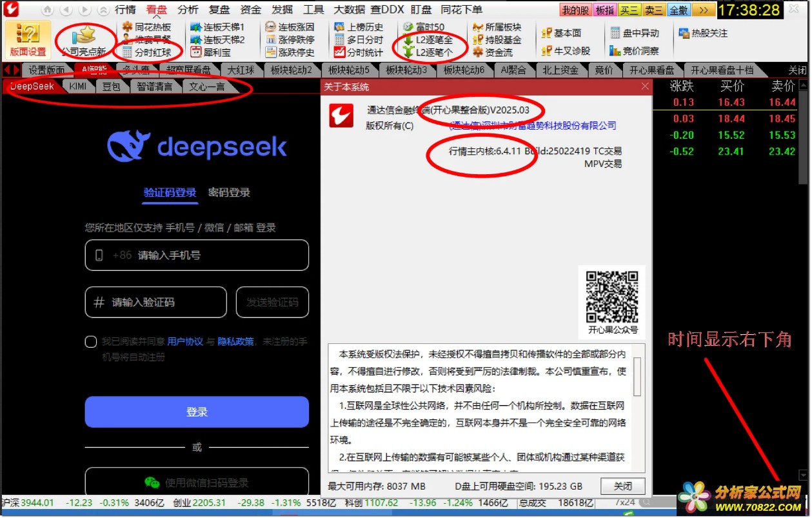The width and height of the screenshot is (812, 518).
Task: Collapse the ribbon with double-chevron button
Action: click(104, 10)
